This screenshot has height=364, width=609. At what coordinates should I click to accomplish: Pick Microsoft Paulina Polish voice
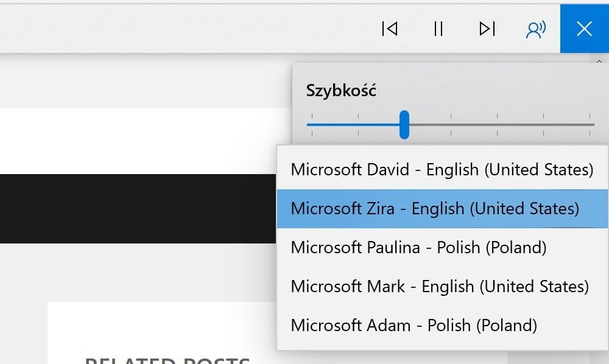(x=442, y=248)
